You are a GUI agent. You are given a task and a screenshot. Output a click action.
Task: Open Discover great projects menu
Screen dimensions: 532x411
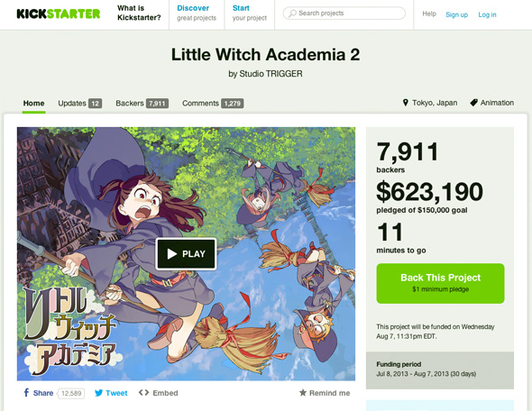[x=197, y=13]
